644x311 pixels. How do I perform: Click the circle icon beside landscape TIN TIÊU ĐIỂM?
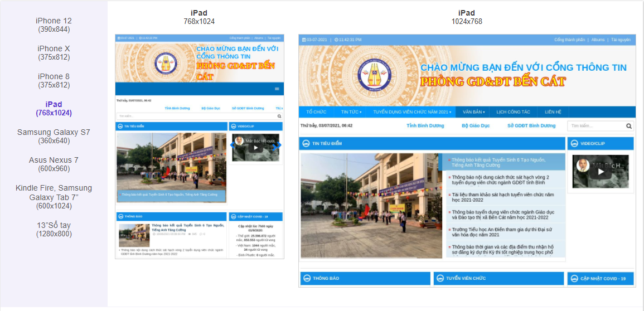point(306,144)
